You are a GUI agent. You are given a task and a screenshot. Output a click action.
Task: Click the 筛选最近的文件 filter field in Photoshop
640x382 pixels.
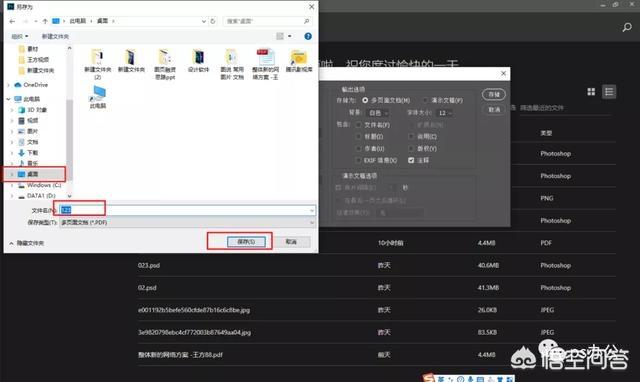[566, 108]
